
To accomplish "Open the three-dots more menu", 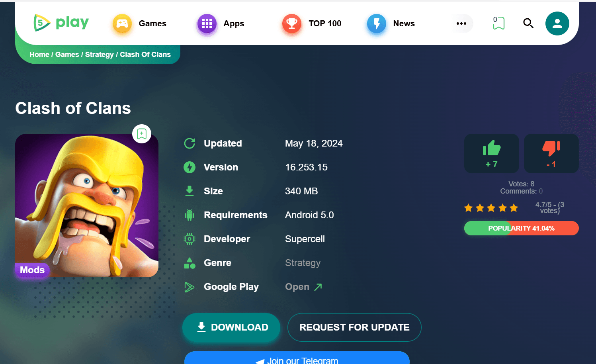I will coord(461,23).
